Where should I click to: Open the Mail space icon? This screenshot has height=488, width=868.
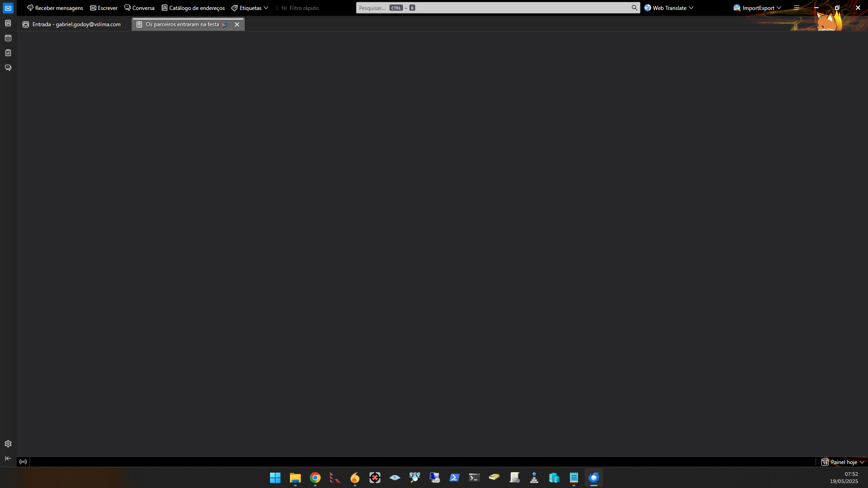[8, 8]
